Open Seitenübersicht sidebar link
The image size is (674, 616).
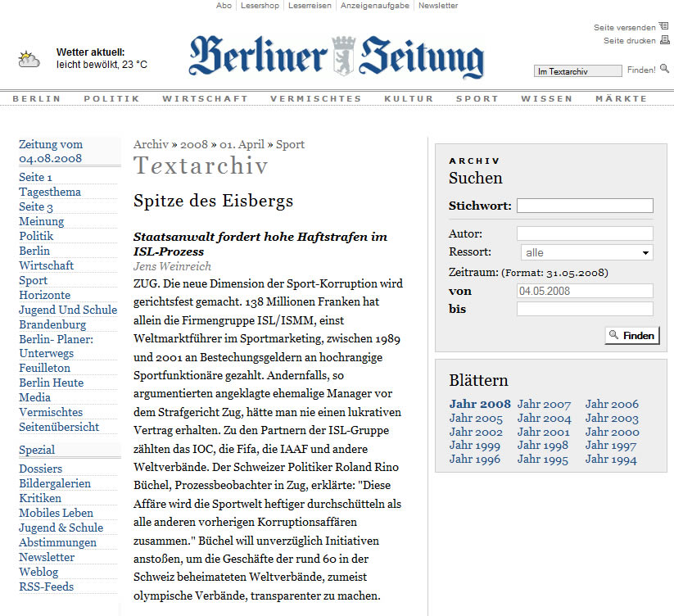point(59,427)
